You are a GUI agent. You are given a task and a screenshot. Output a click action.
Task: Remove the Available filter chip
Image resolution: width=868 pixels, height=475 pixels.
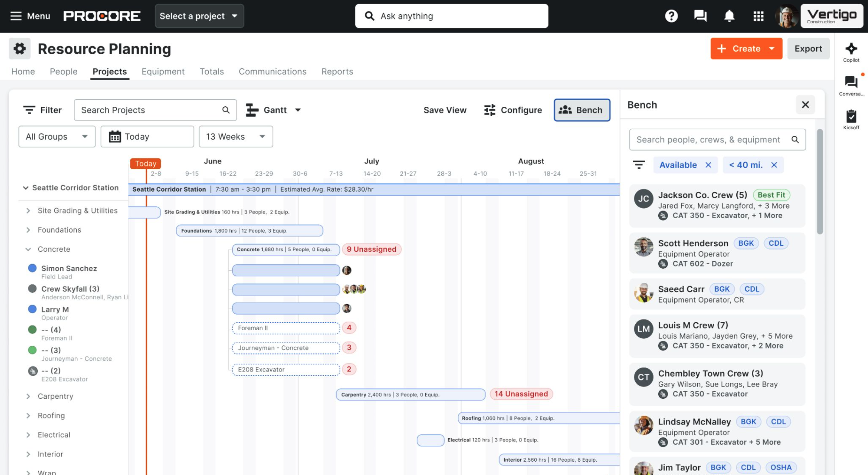click(x=708, y=165)
